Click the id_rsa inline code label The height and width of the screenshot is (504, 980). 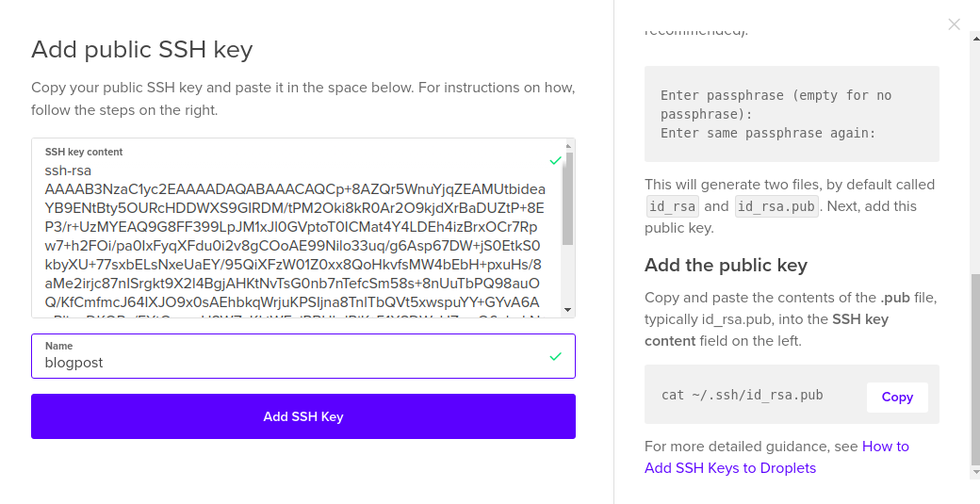[672, 206]
